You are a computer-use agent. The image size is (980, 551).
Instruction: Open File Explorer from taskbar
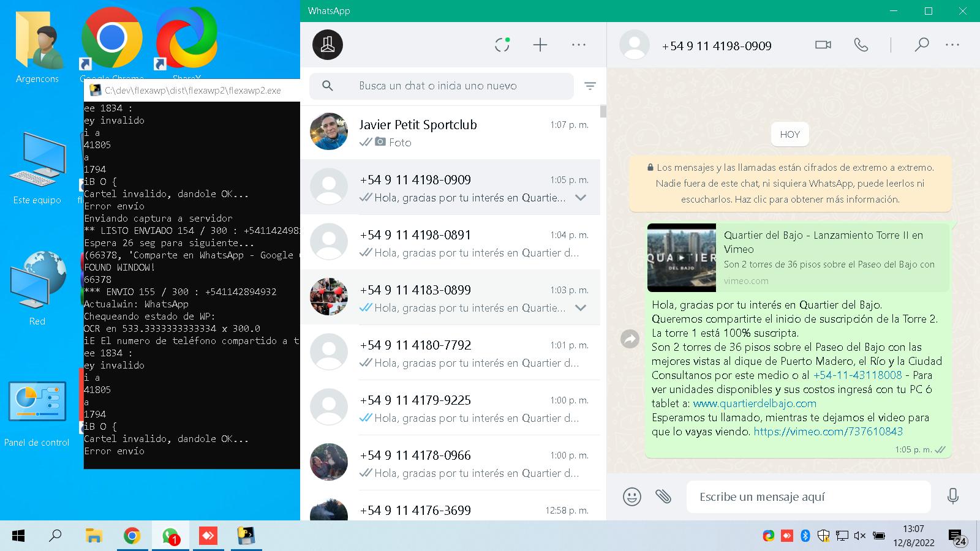click(x=94, y=536)
